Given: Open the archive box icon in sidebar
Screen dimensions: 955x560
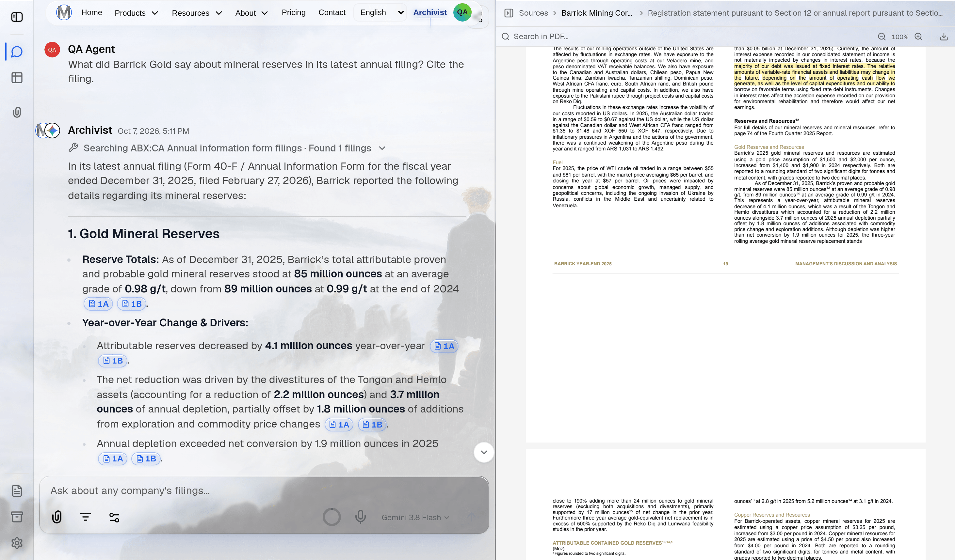Looking at the screenshot, I should [17, 517].
